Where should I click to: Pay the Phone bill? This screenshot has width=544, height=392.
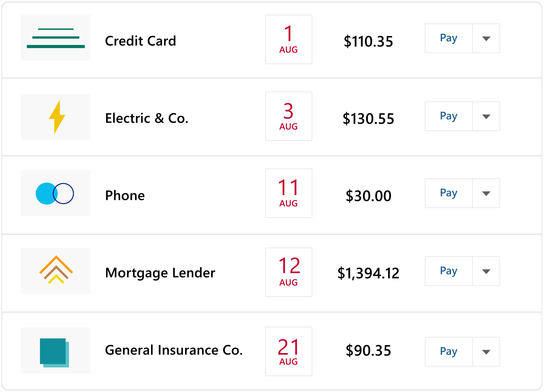[448, 193]
